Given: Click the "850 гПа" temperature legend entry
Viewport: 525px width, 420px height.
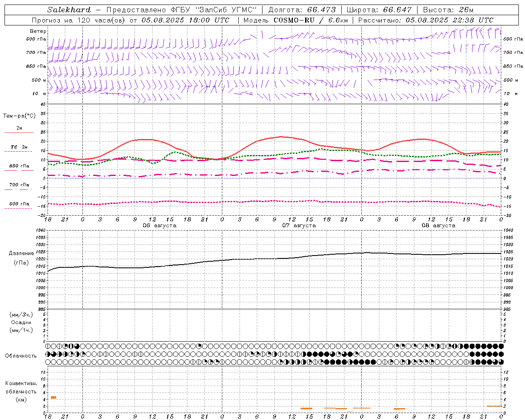Looking at the screenshot, I should (x=19, y=166).
